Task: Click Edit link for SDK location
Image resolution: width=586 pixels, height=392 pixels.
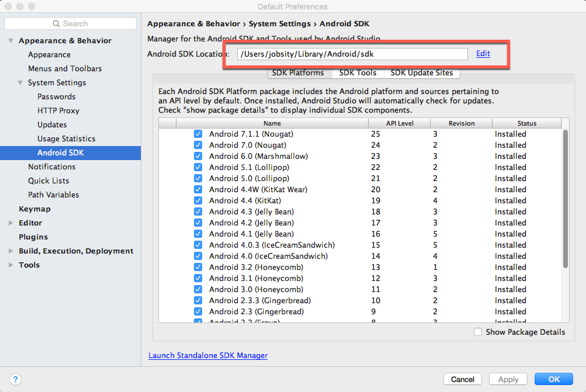Action: tap(483, 53)
